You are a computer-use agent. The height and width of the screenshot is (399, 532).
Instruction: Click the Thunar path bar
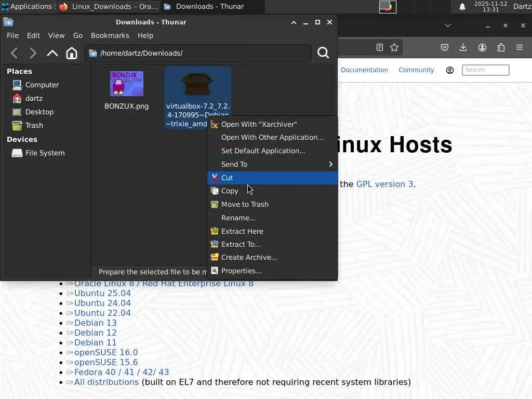point(198,54)
